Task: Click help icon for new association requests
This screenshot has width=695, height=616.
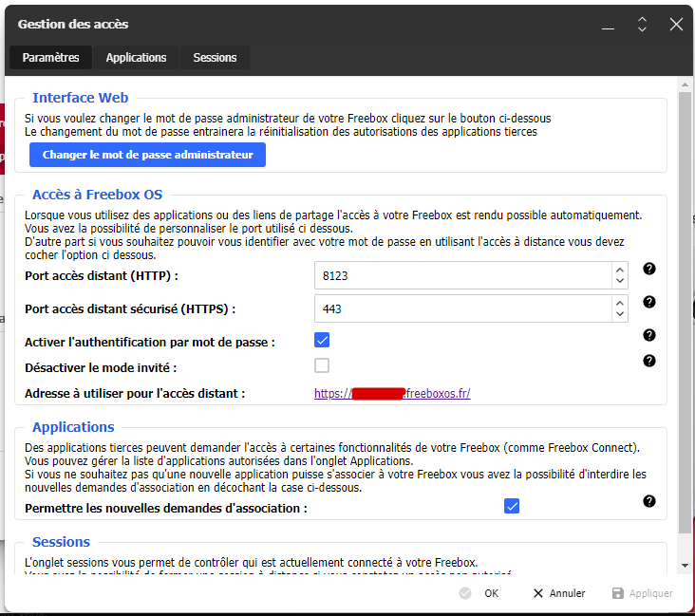Action: pyautogui.click(x=649, y=501)
